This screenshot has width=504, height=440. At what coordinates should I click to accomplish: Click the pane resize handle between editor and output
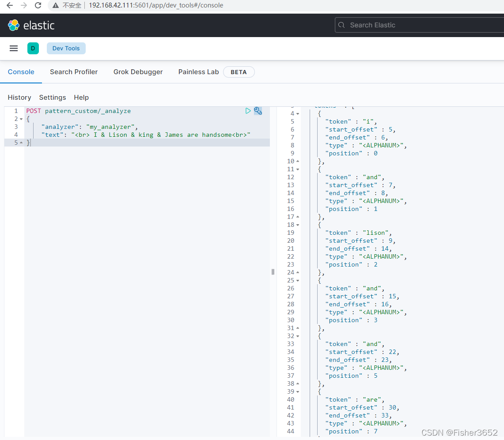[x=273, y=272]
